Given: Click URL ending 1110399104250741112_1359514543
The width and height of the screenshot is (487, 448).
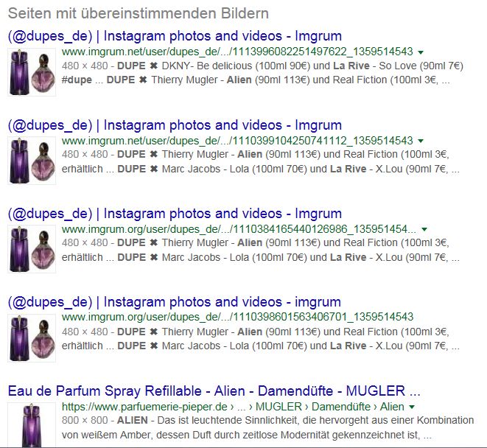Looking at the screenshot, I should 237,141.
